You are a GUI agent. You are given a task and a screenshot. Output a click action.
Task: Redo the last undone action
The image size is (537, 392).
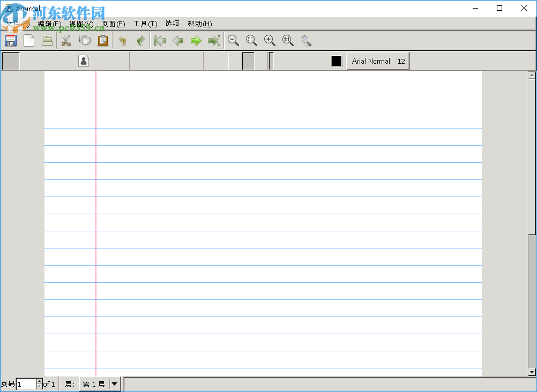(x=141, y=40)
